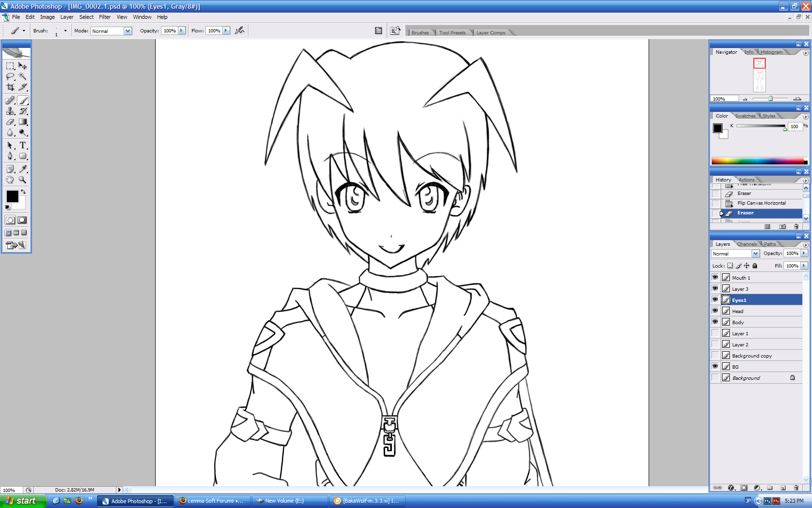Viewport: 812px width, 508px height.
Task: Select the Zoom magnifier tool
Action: (23, 179)
